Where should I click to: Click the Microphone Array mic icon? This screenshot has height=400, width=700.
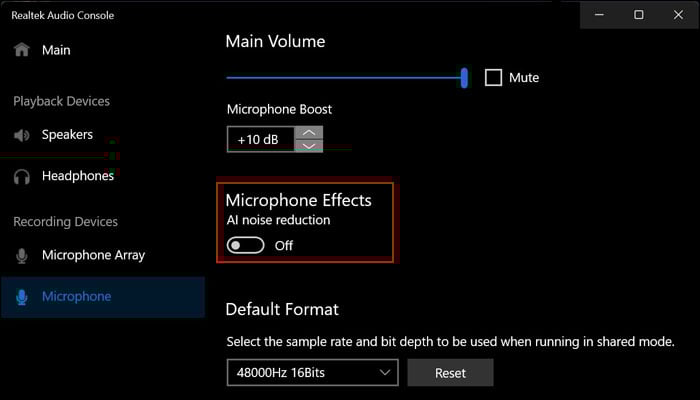[21, 255]
